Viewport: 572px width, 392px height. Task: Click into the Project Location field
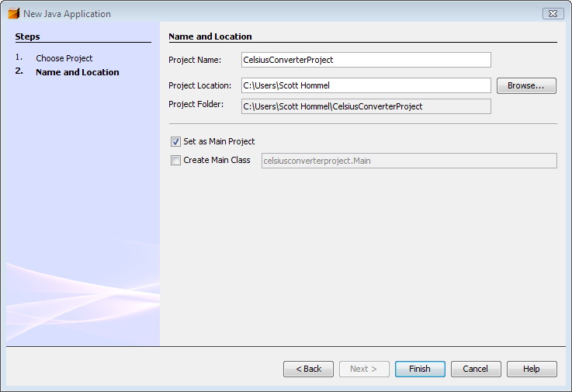pyautogui.click(x=366, y=85)
